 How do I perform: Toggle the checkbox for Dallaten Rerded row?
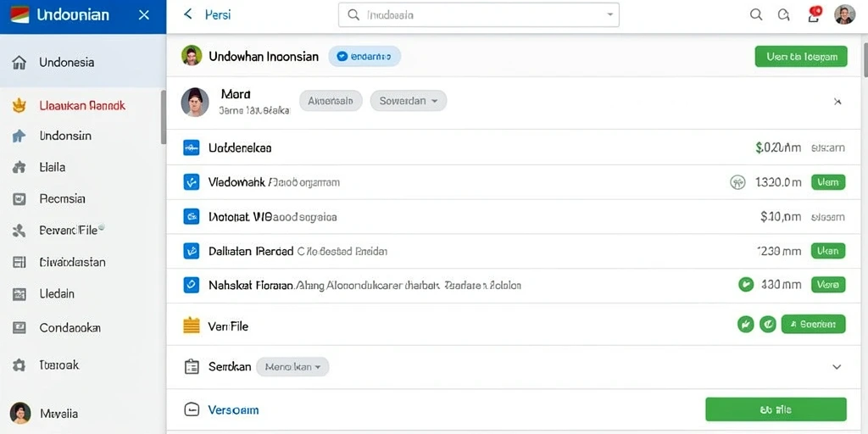coord(191,251)
